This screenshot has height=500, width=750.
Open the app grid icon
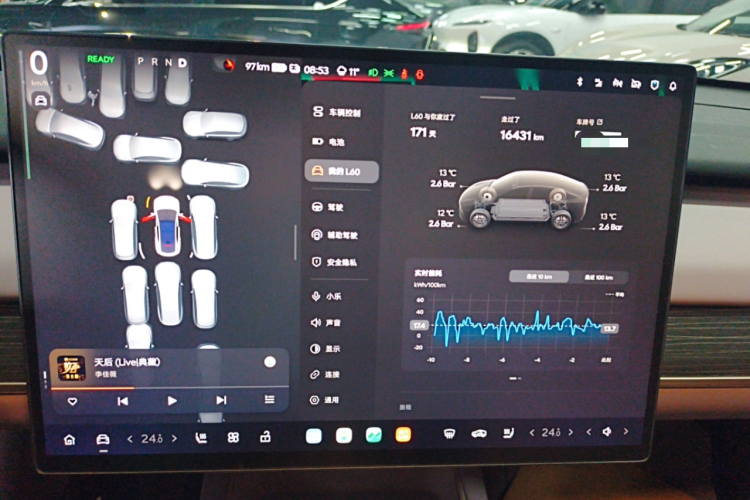tap(233, 437)
